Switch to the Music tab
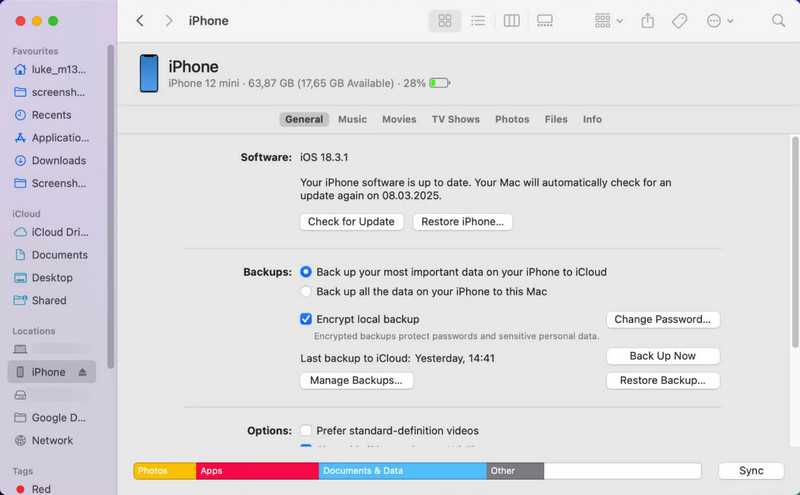800x495 pixels. coord(352,119)
